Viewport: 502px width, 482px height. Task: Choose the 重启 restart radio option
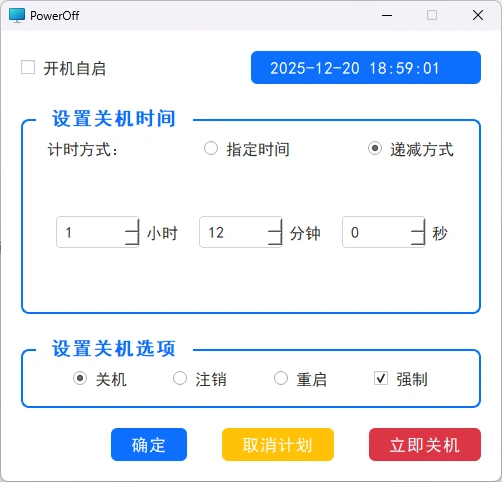[x=281, y=378]
